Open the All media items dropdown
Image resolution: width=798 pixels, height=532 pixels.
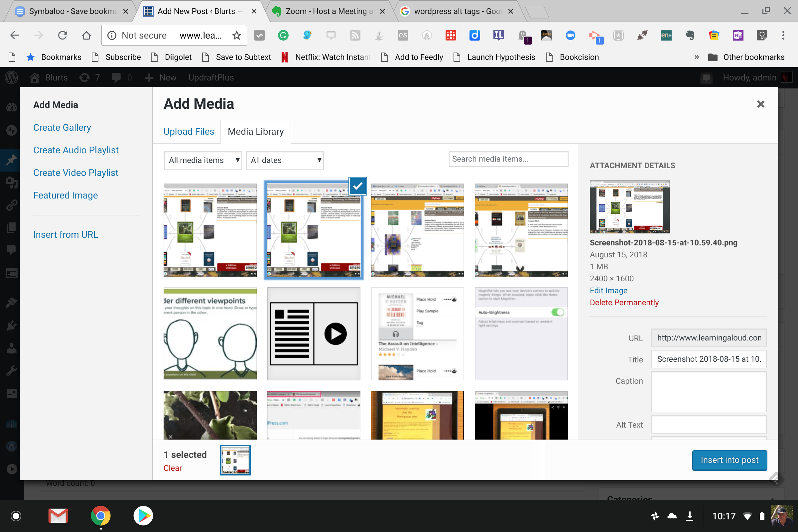pyautogui.click(x=203, y=160)
